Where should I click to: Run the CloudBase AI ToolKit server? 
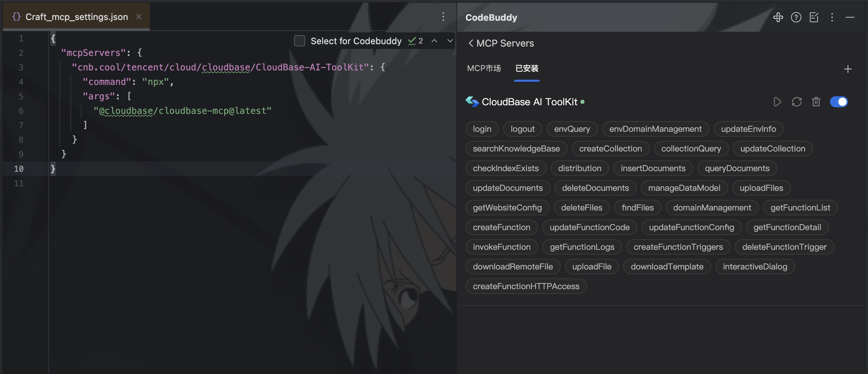point(777,102)
